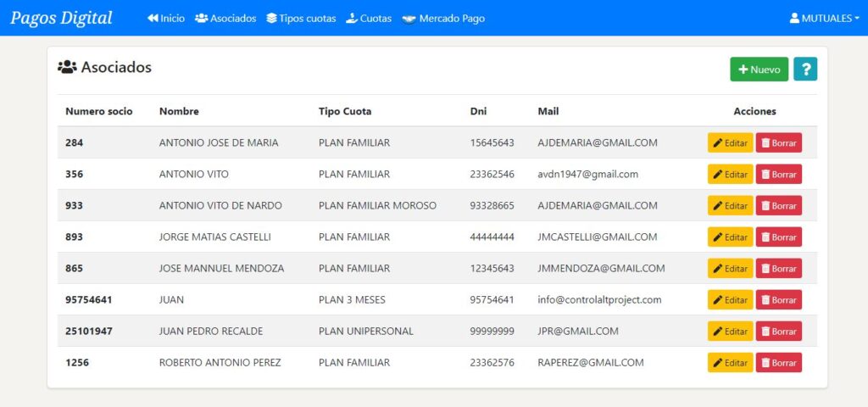
Task: Go to Inicio in the navbar
Action: (166, 18)
